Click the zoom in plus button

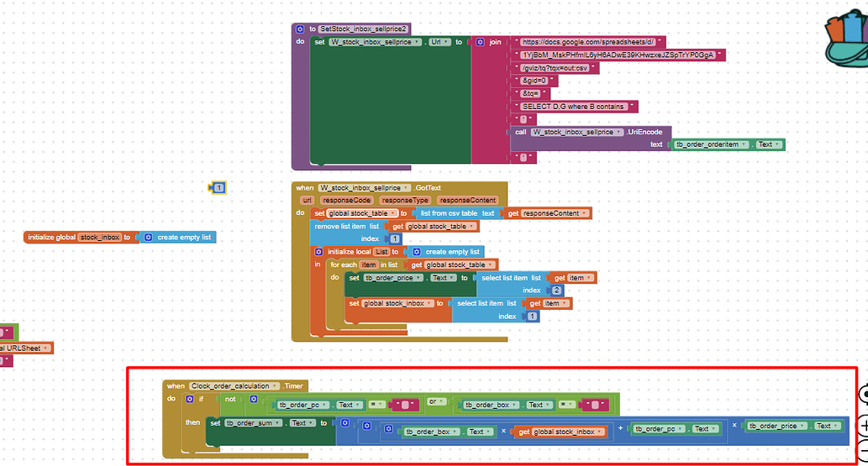pos(865,426)
